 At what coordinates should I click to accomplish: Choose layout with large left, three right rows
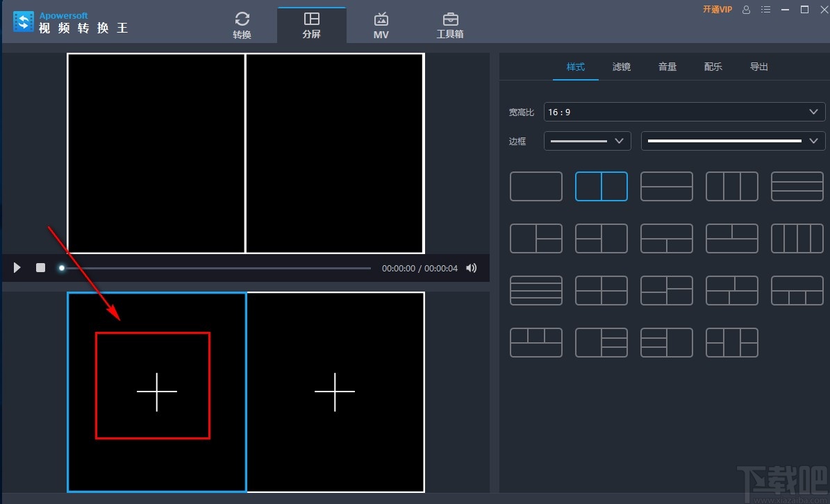click(x=601, y=343)
